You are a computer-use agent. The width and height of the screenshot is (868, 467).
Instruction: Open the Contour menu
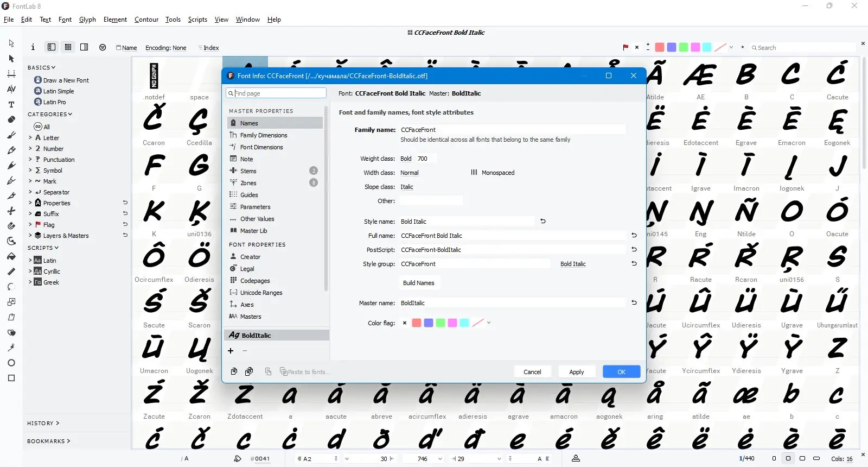click(146, 20)
